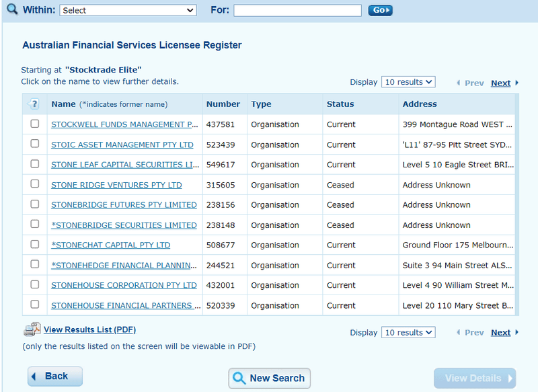Click the bottom Prev link
The width and height of the screenshot is (538, 392).
coord(474,332)
